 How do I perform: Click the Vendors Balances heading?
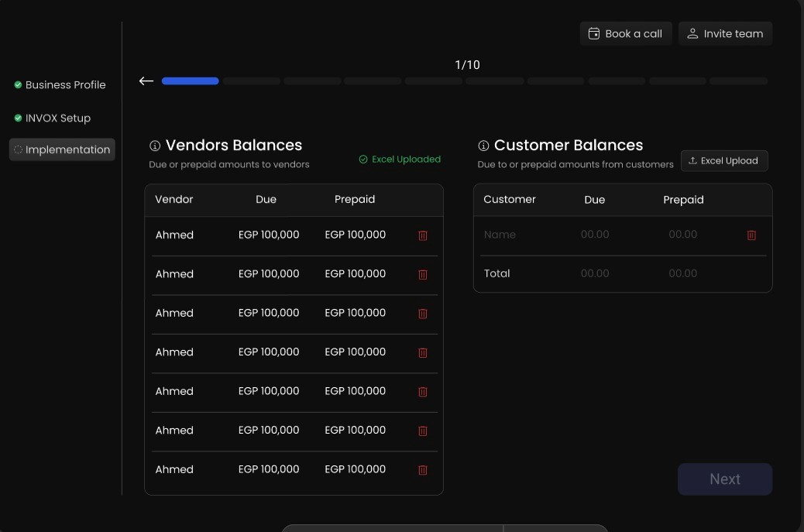point(234,145)
